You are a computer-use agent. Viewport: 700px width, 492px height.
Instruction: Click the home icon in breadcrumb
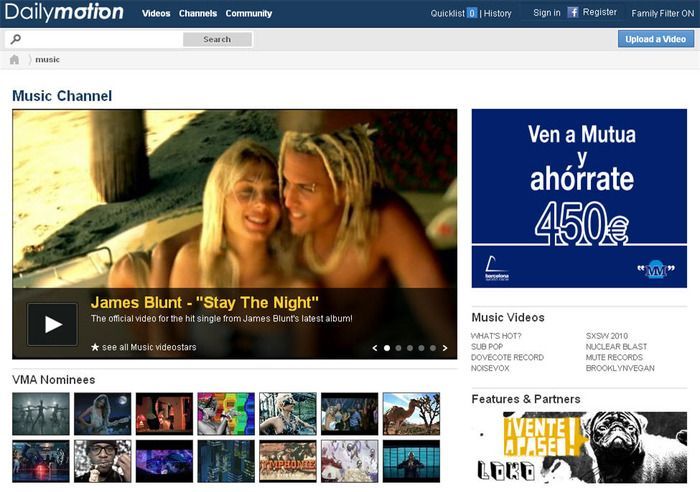click(14, 59)
